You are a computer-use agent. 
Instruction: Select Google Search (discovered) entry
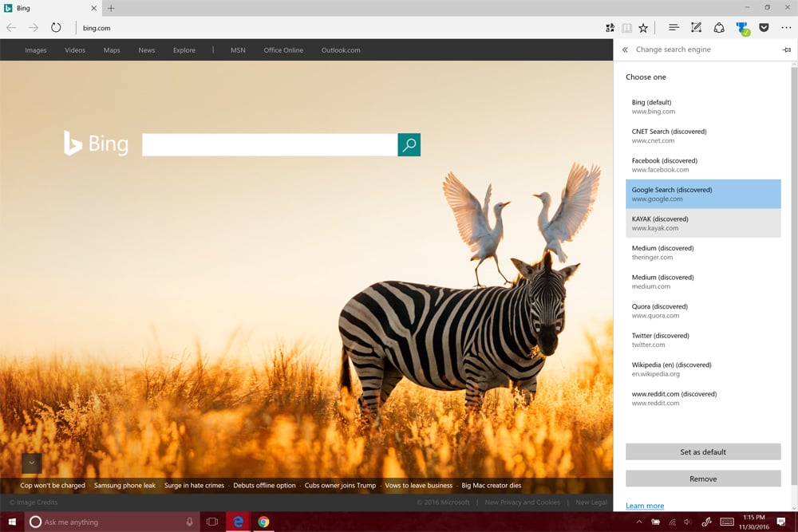[x=703, y=194]
